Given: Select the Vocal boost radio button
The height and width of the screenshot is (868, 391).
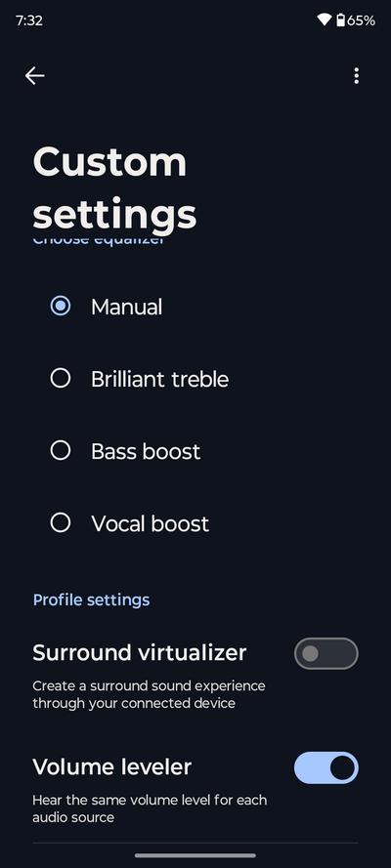Looking at the screenshot, I should coord(61,523).
